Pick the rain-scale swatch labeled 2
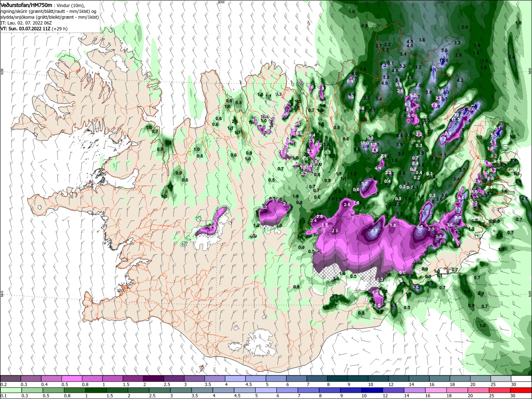532x399 pixels. pos(138,390)
